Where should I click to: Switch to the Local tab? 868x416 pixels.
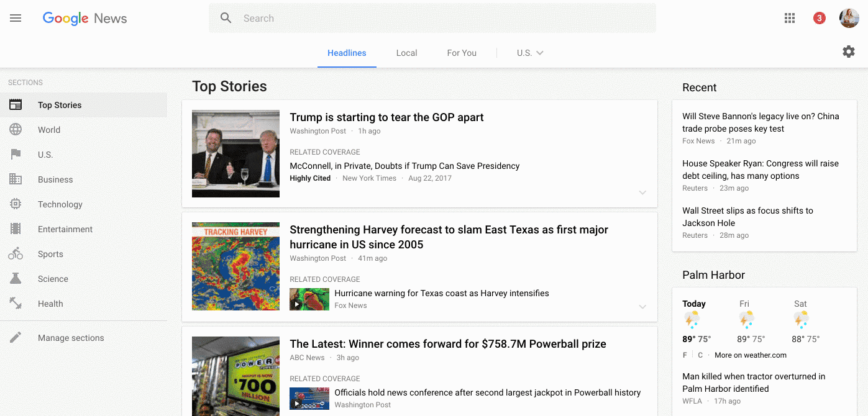406,53
